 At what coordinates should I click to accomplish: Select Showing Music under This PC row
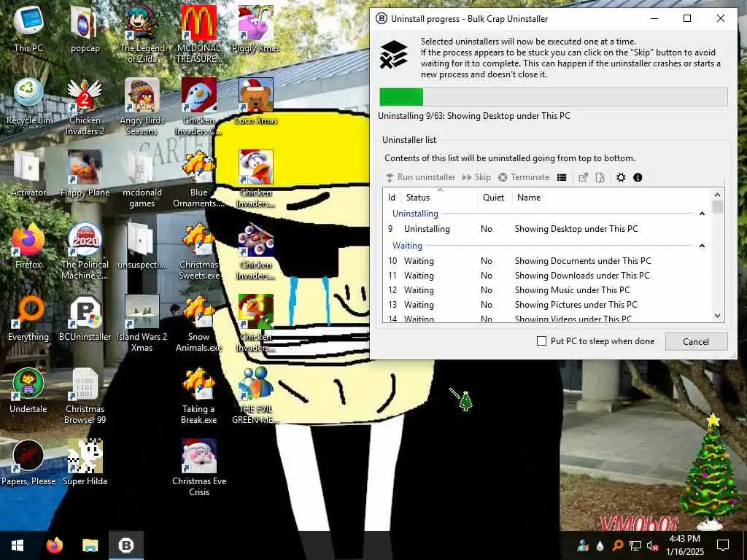pos(547,290)
